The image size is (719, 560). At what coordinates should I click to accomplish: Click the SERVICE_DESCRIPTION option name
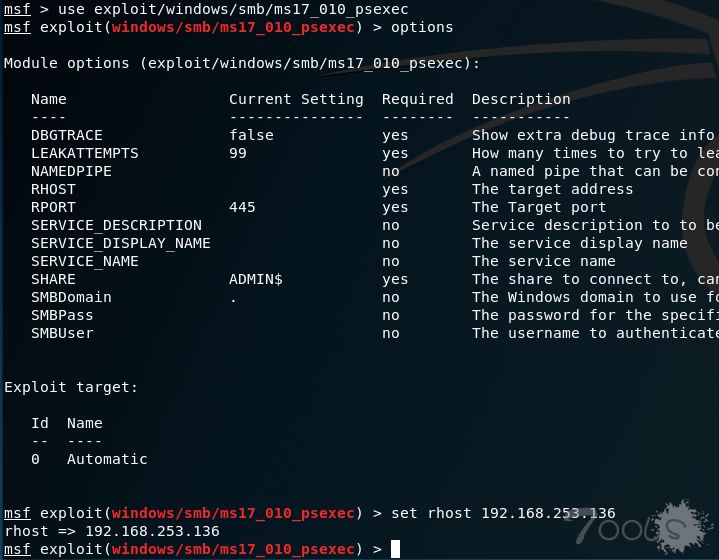116,225
